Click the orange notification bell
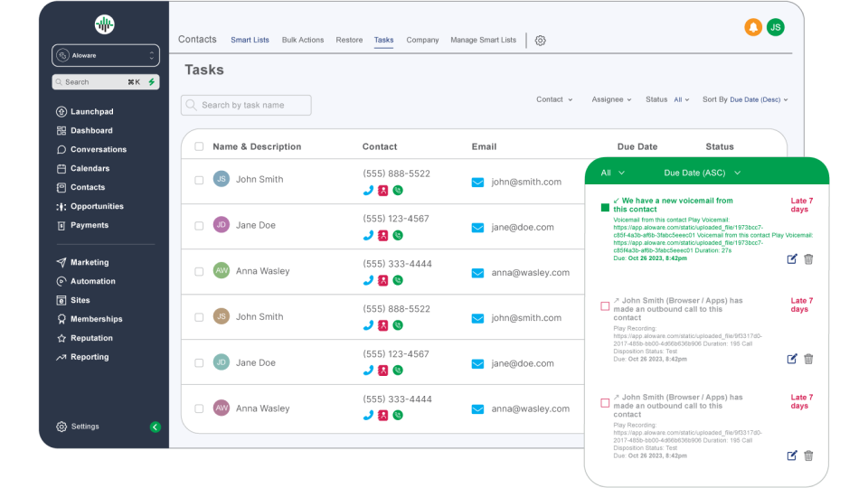Viewport: 868px width, 488px height. pos(753,27)
